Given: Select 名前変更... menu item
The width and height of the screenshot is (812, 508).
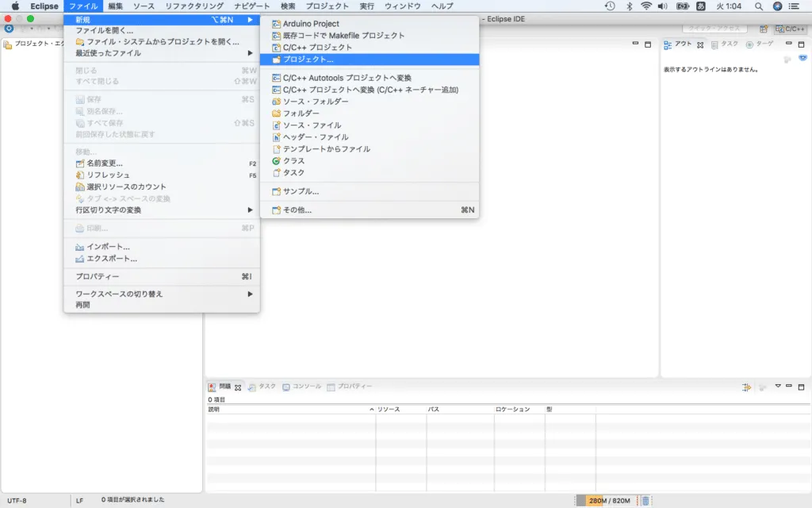Looking at the screenshot, I should pos(162,164).
